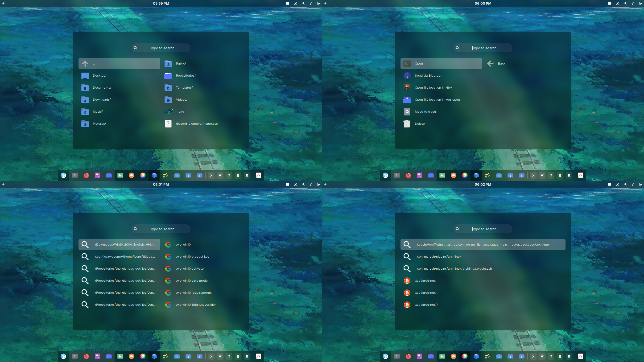Click the Move to trash recycle icon
This screenshot has height=362, width=644.
click(407, 111)
